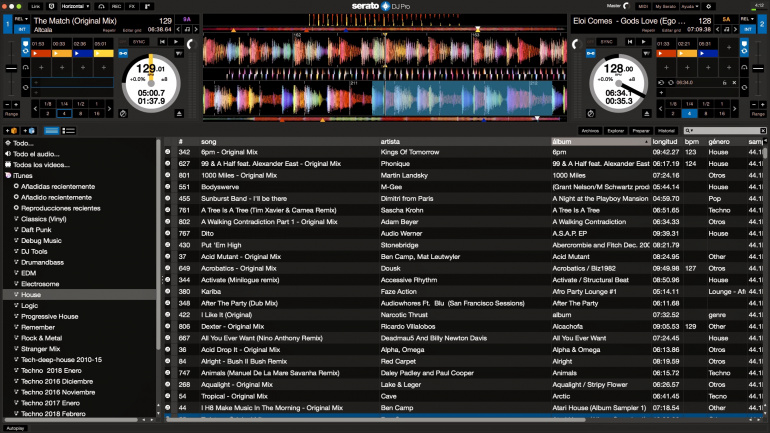Viewport: 770px width, 433px height.
Task: Toggle INT mode on deck 1
Action: pyautogui.click(x=22, y=29)
